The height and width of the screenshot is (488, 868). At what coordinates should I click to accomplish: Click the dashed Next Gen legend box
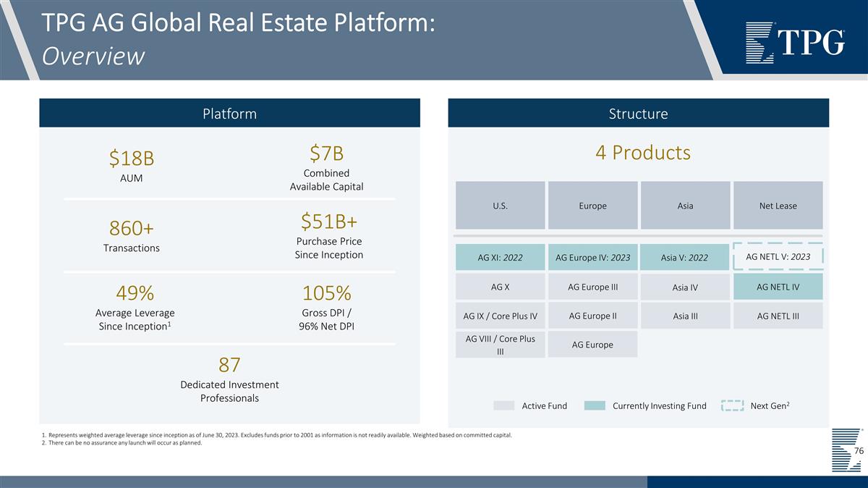tap(732, 405)
